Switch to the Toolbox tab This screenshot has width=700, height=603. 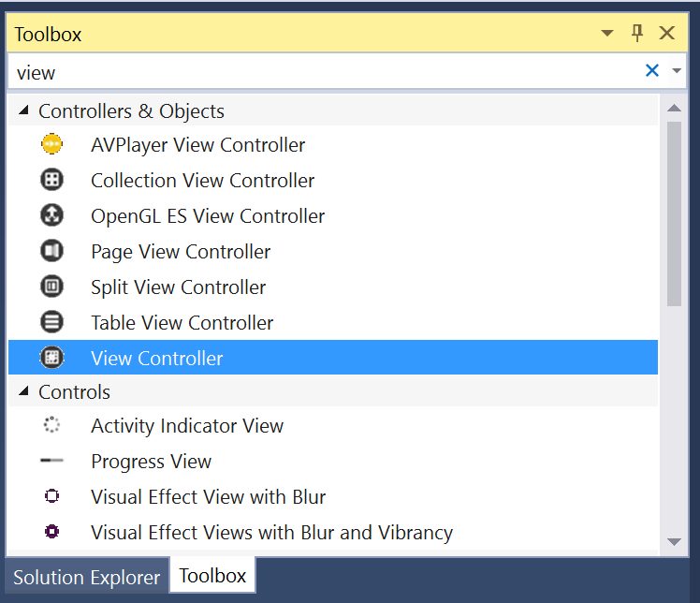(212, 576)
